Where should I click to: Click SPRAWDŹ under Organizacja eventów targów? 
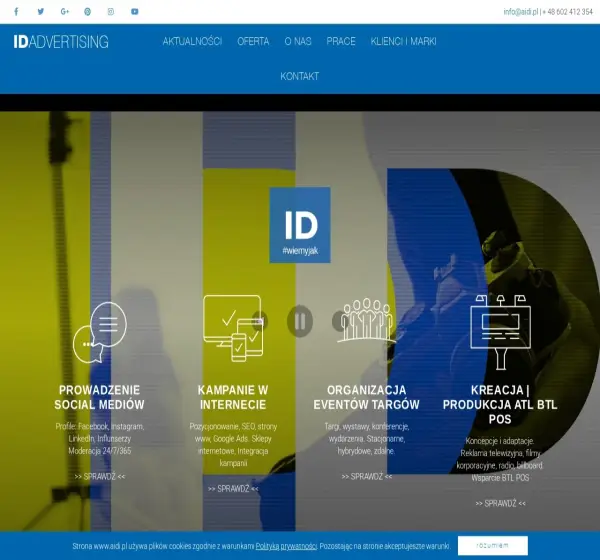pos(367,477)
